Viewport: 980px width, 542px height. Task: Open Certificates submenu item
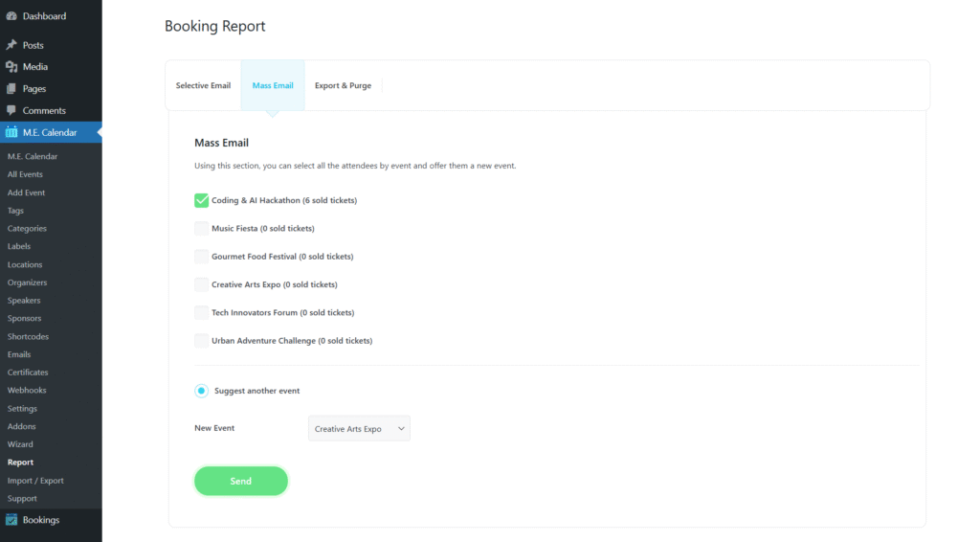coord(28,372)
